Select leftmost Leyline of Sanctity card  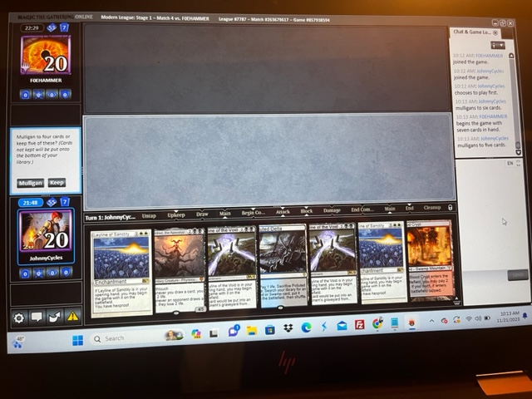(121, 270)
